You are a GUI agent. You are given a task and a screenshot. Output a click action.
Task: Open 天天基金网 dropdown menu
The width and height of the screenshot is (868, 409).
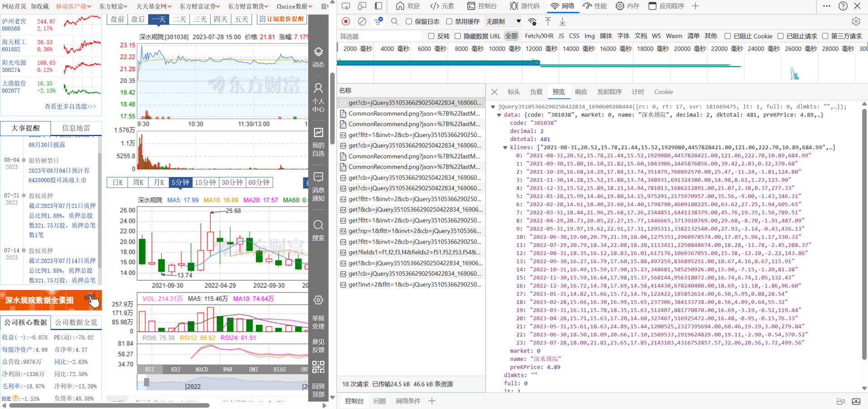tap(154, 6)
